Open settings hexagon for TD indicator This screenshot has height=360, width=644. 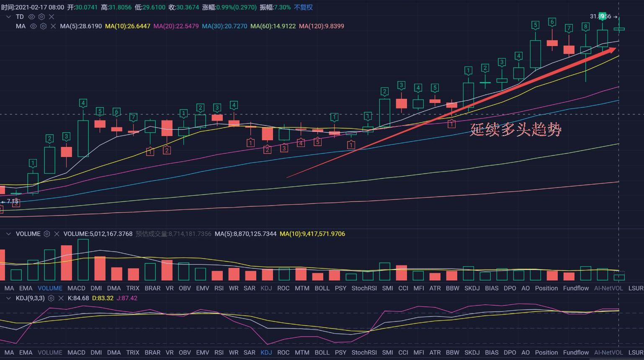(x=41, y=17)
